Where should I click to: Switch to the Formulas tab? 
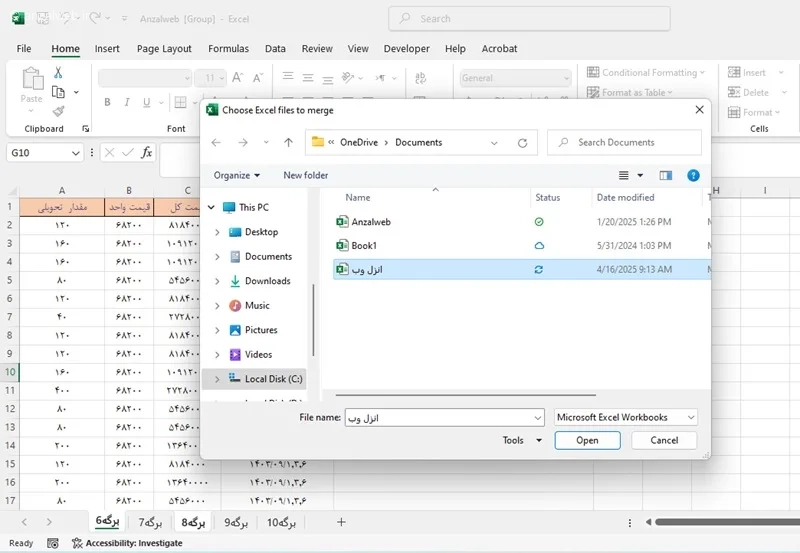coord(229,48)
